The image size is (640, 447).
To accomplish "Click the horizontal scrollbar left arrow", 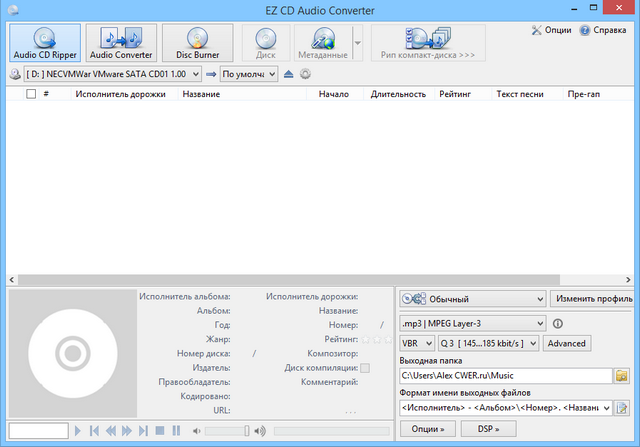I will (12, 280).
